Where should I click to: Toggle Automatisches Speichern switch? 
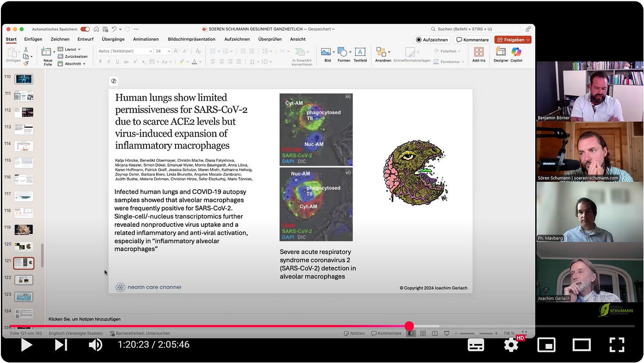point(85,29)
